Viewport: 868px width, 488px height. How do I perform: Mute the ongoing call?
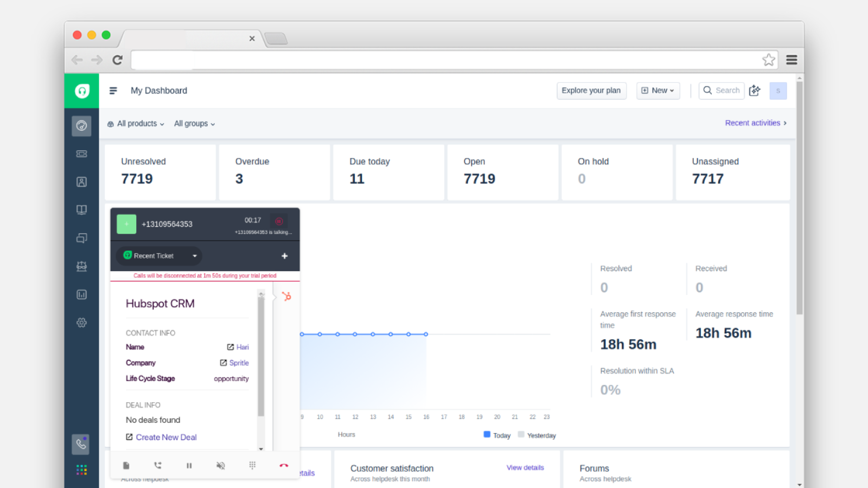[x=220, y=465]
